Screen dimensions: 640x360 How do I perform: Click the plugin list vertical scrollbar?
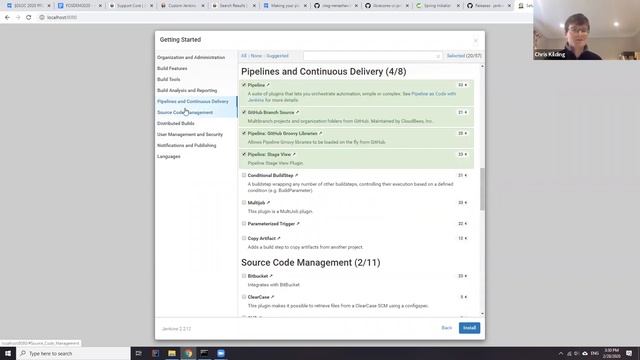point(482,190)
